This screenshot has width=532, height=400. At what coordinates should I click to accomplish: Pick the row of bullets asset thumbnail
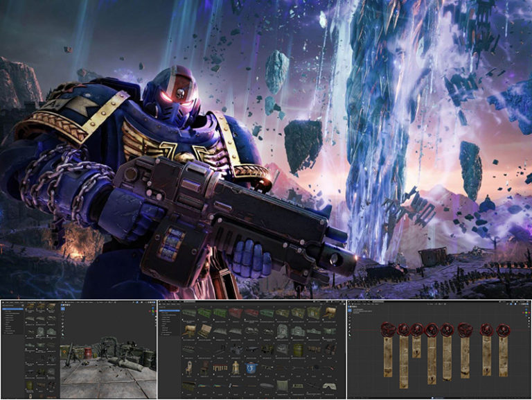tap(220, 368)
